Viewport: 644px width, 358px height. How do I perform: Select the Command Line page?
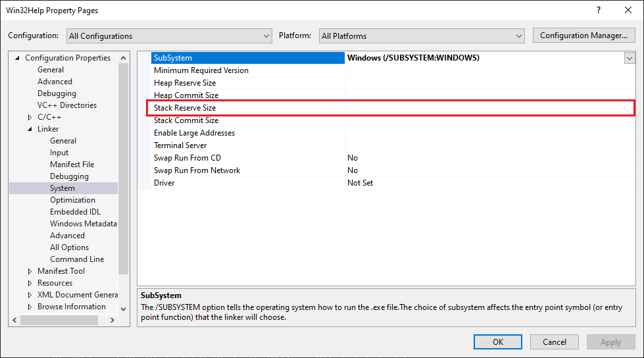pyautogui.click(x=77, y=259)
